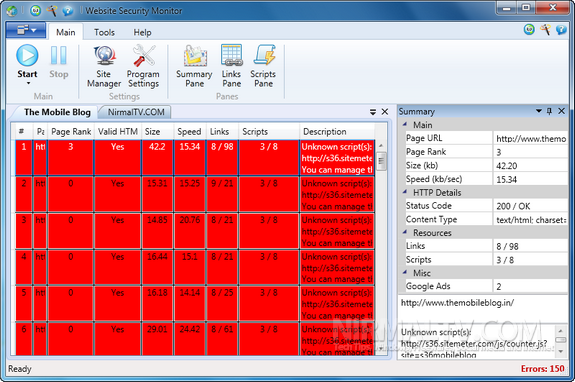This screenshot has width=575, height=382.
Task: Click the Google Ads value 2
Action: tap(531, 286)
